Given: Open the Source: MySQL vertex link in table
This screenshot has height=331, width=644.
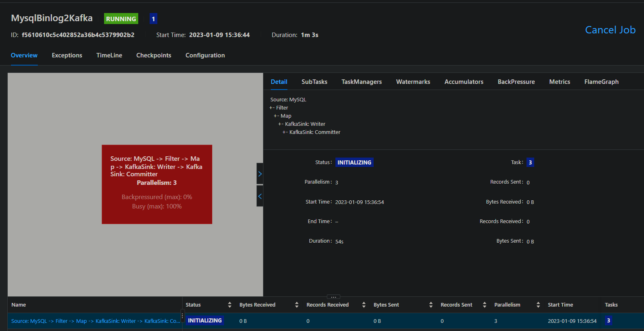Looking at the screenshot, I should tap(96, 321).
